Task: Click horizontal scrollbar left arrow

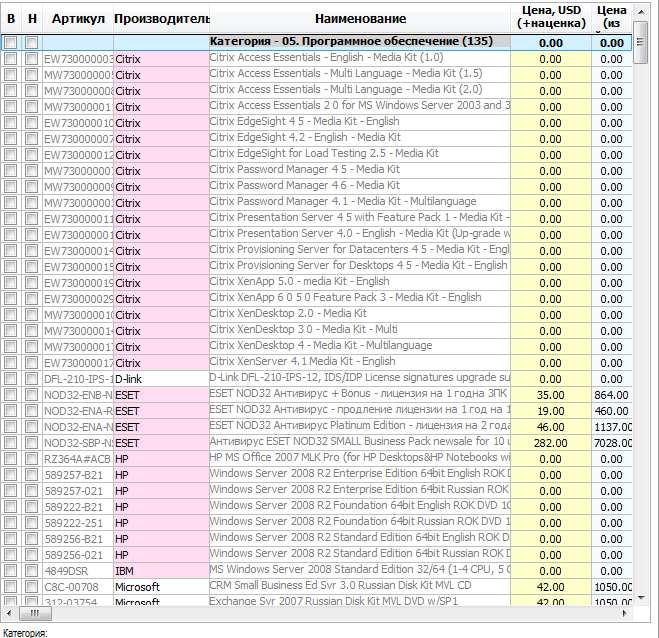Action: click(10, 613)
